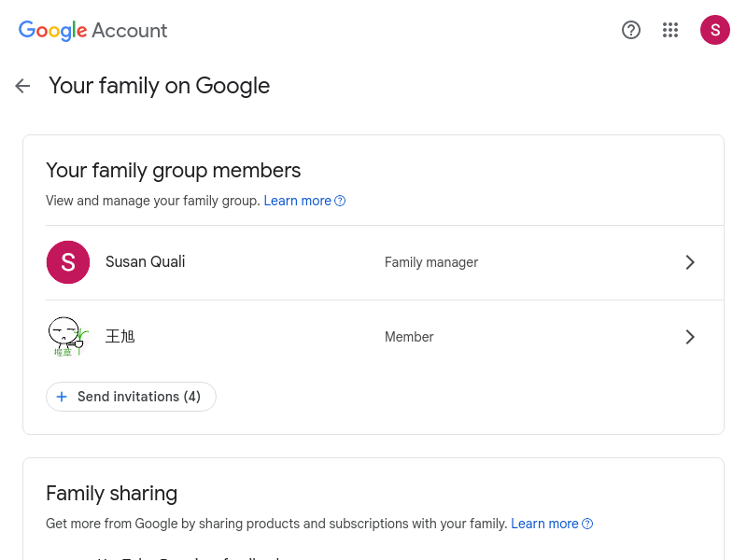The height and width of the screenshot is (560, 747).
Task: Click external-link icon after family group Learn more
Action: tap(340, 201)
